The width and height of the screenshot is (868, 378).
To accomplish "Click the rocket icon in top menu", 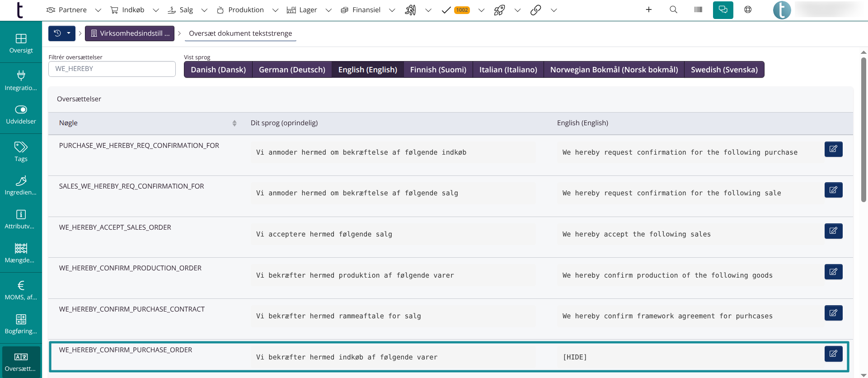I will pyautogui.click(x=499, y=10).
